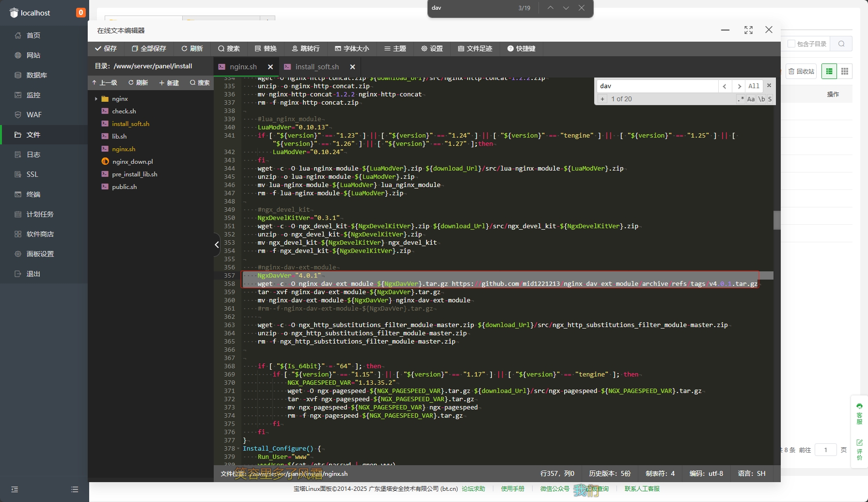Switch to the install_soft.sh tab
Viewport: 868px width, 502px height.
pyautogui.click(x=317, y=67)
